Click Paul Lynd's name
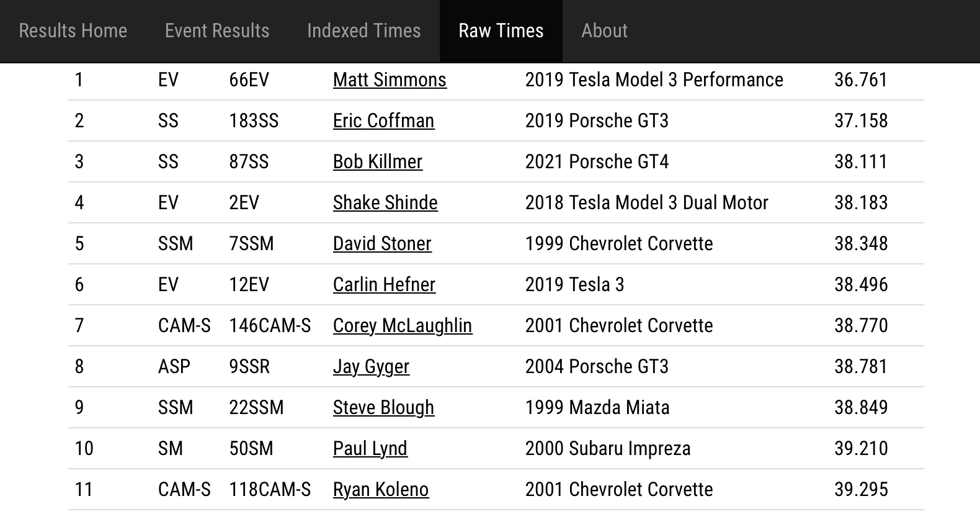Viewport: 980px width, 514px height. pos(370,449)
